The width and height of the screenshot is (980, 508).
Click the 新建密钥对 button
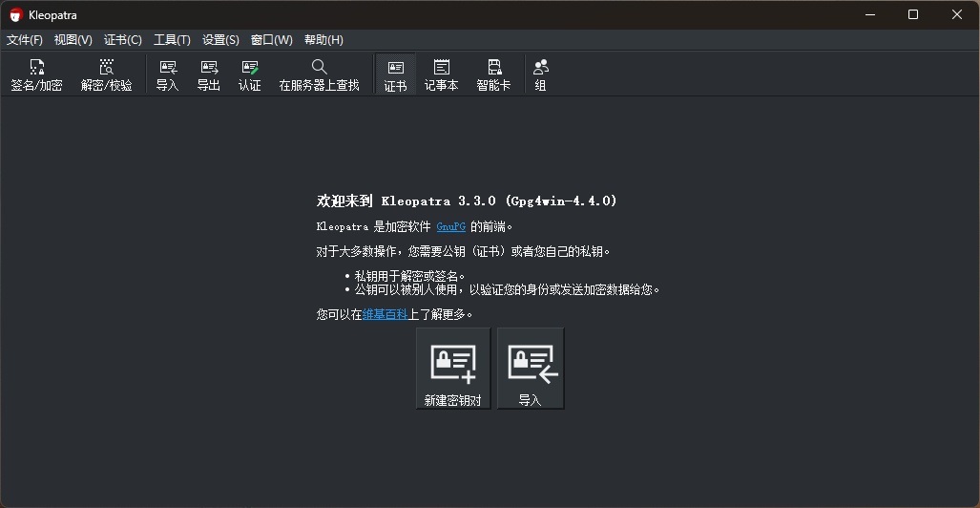click(453, 369)
